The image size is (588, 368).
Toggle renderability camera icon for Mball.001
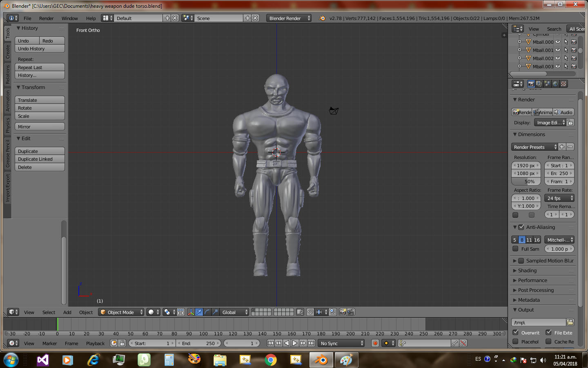(574, 50)
